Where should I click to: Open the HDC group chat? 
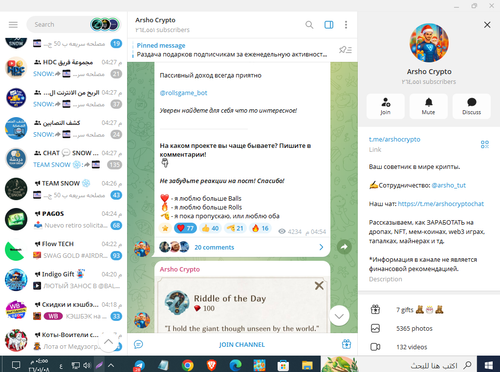click(63, 68)
